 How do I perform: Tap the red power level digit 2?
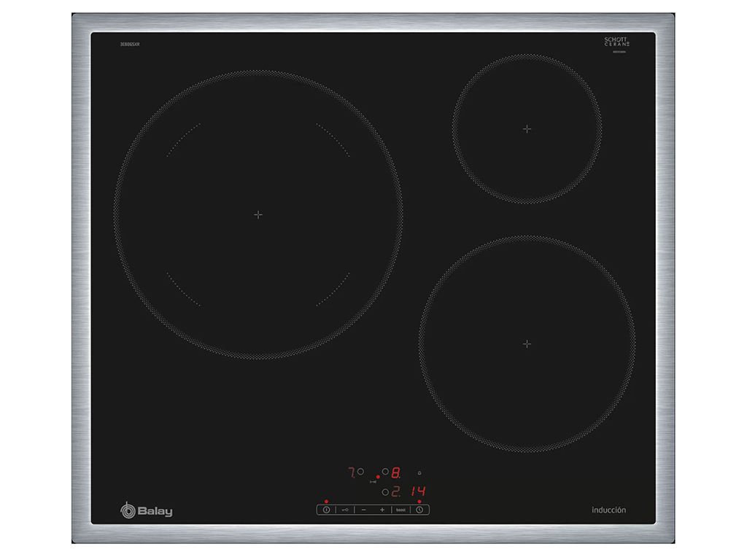point(395,492)
